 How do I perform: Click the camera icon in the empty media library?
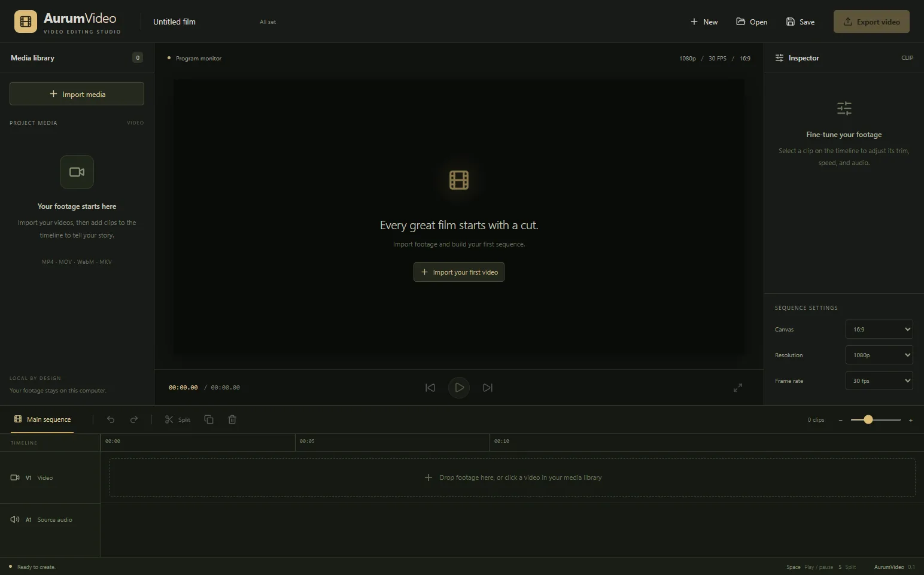coord(77,172)
